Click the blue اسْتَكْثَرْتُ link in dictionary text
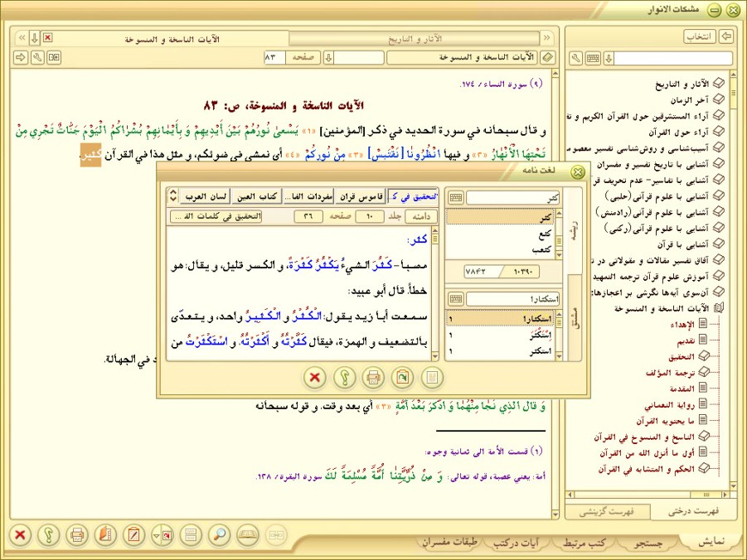This screenshot has width=747, height=560. coord(206,341)
